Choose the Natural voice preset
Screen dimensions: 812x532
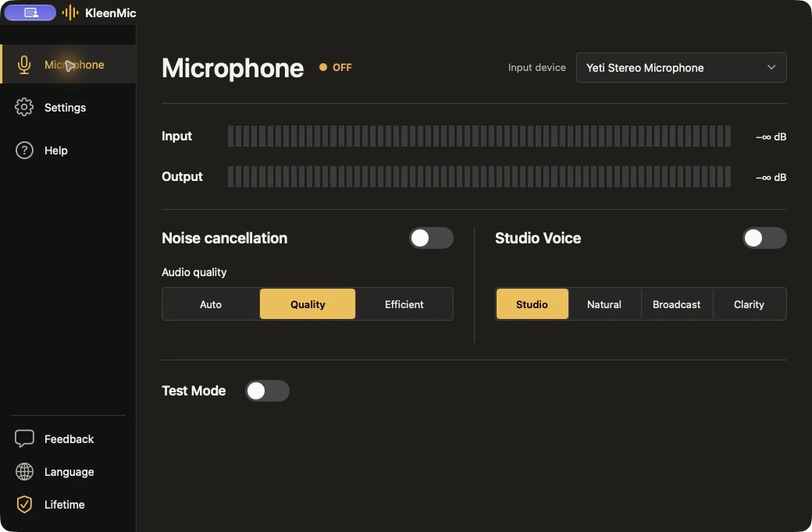pos(604,304)
